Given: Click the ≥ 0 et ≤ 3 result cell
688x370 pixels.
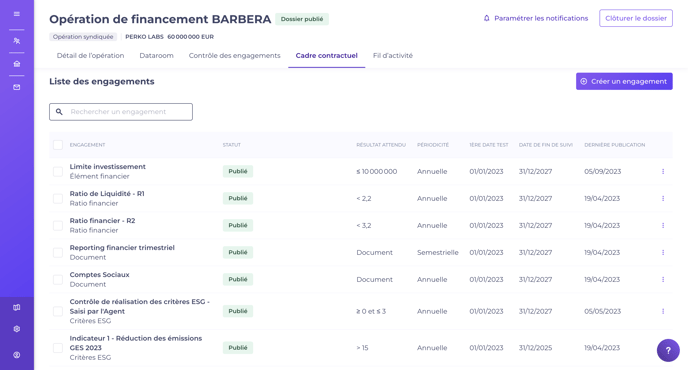Looking at the screenshot, I should pos(371,311).
